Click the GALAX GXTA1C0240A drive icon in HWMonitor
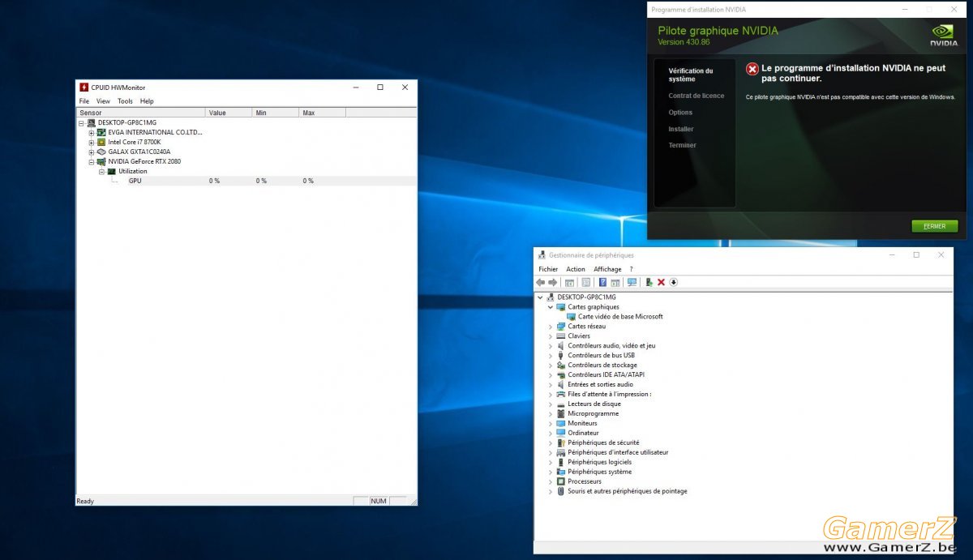Screen dimensions: 973x560 [x=101, y=152]
